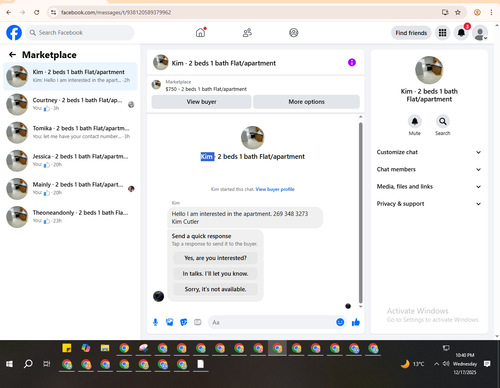This screenshot has height=388, width=500.
Task: Reload the page in browser
Action: pos(37,12)
